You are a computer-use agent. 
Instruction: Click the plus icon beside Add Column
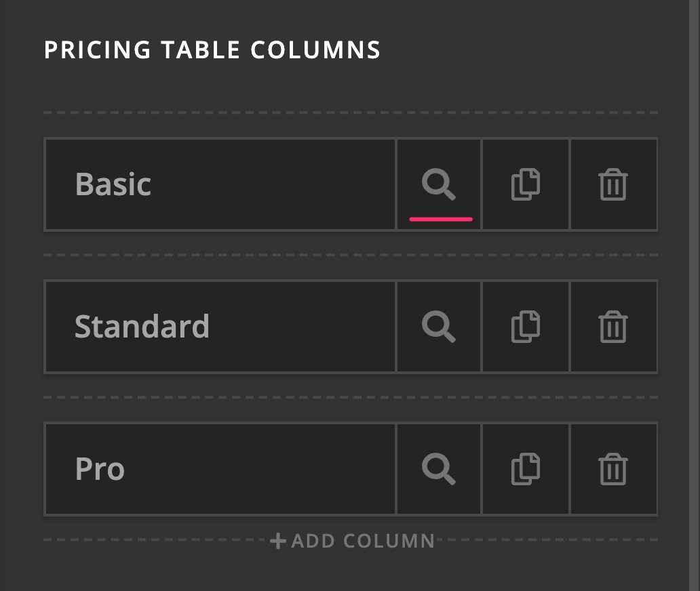click(277, 541)
